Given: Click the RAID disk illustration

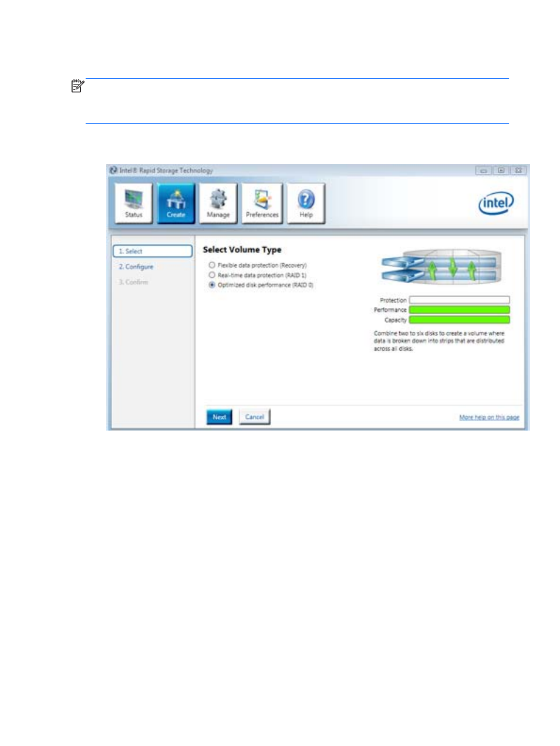Looking at the screenshot, I should (441, 267).
